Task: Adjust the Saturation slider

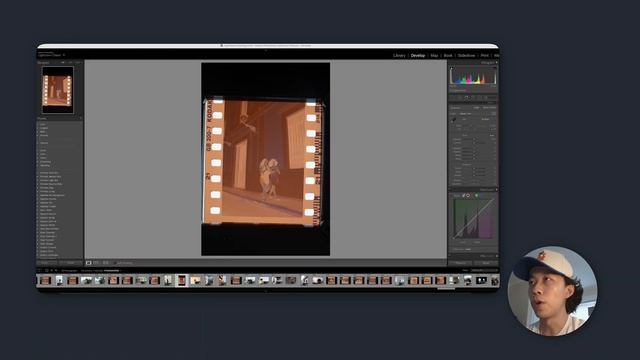Action: point(474,184)
